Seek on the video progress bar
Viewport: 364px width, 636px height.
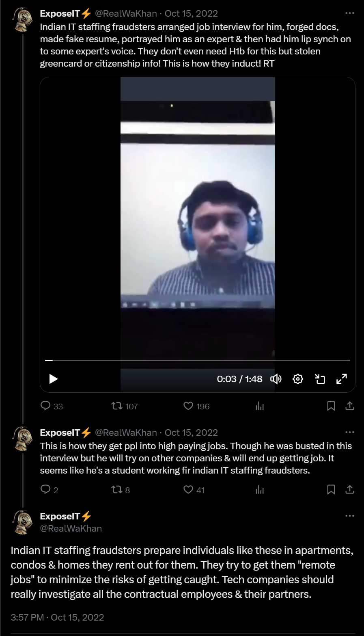pos(197,360)
